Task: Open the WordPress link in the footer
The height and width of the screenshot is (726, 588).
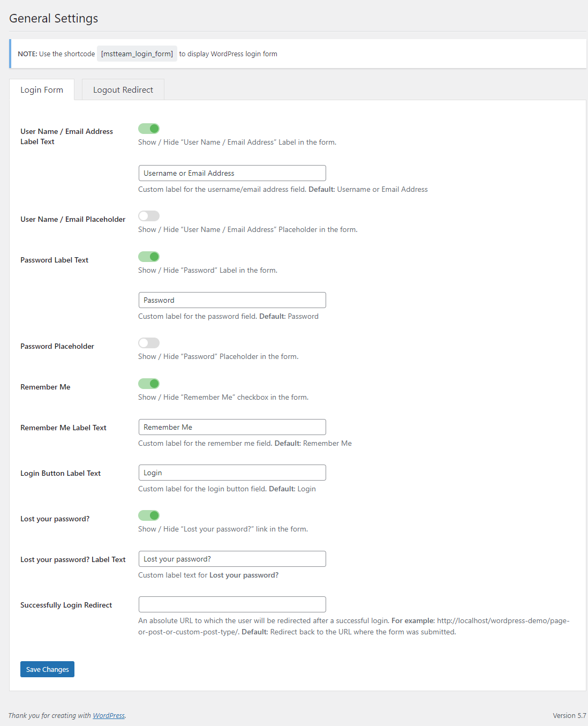Action: point(109,715)
